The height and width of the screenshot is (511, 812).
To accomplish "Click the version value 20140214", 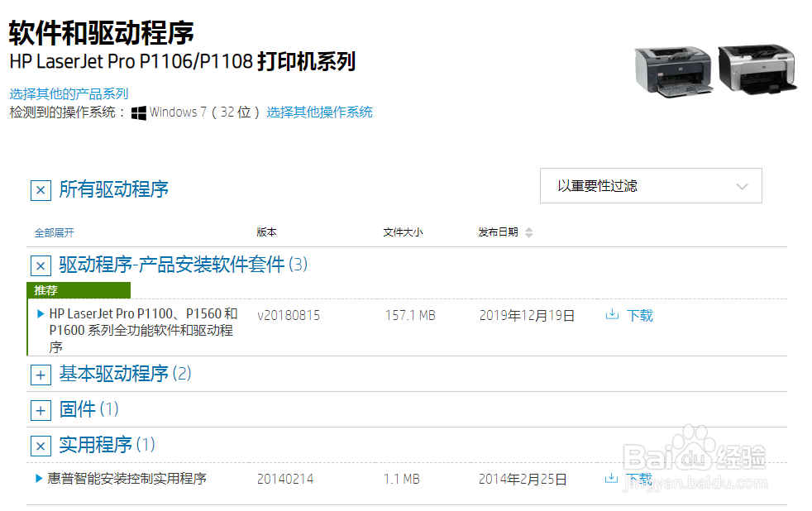I will [285, 479].
